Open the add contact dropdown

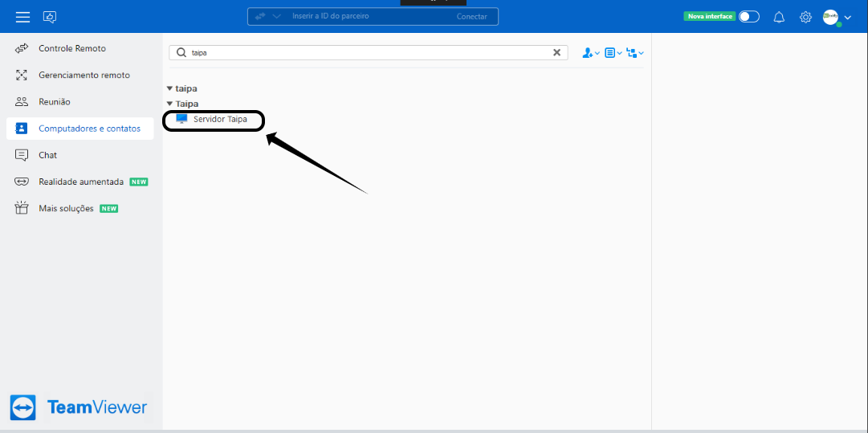(591, 52)
